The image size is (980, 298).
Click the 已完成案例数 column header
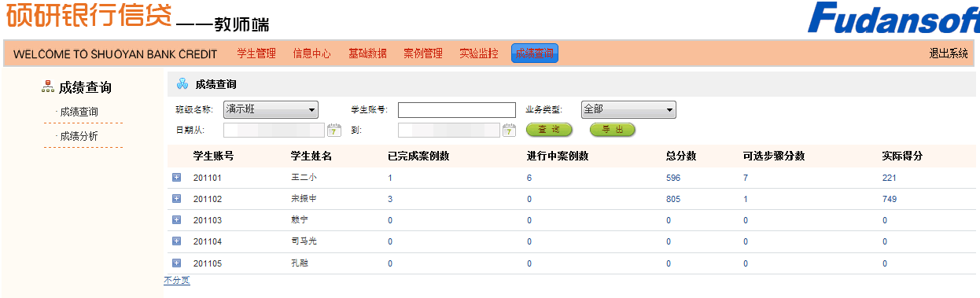pos(418,156)
